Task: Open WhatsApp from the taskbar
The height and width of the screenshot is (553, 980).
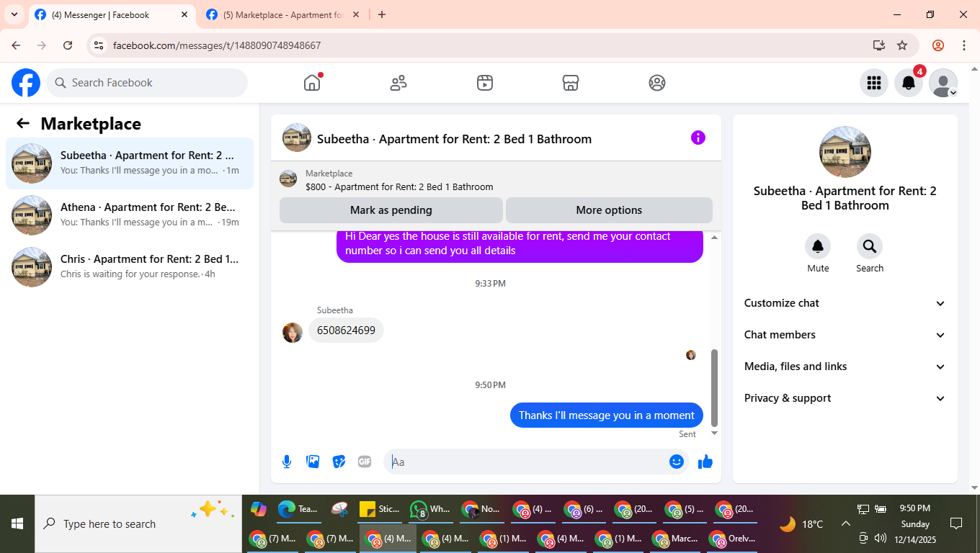Action: (430, 509)
